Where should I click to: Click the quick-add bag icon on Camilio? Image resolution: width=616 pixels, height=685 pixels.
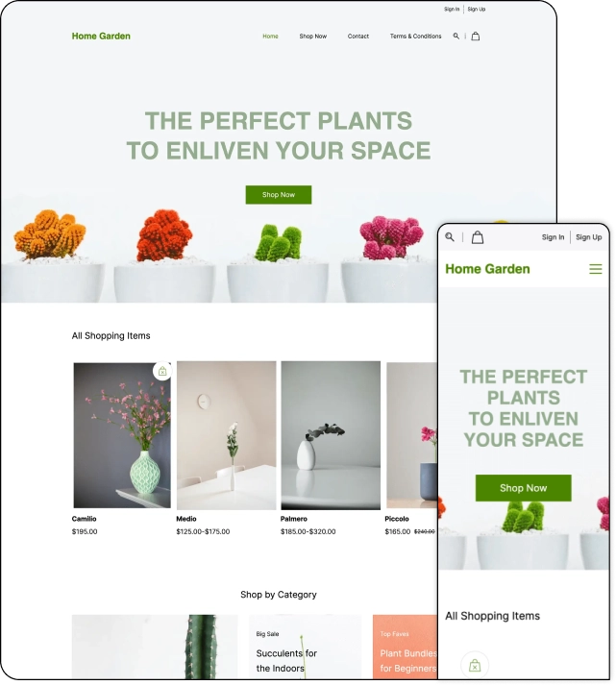[162, 371]
